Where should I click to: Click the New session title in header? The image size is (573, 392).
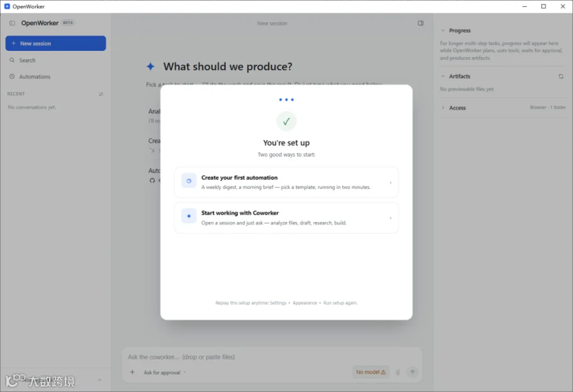coord(272,23)
